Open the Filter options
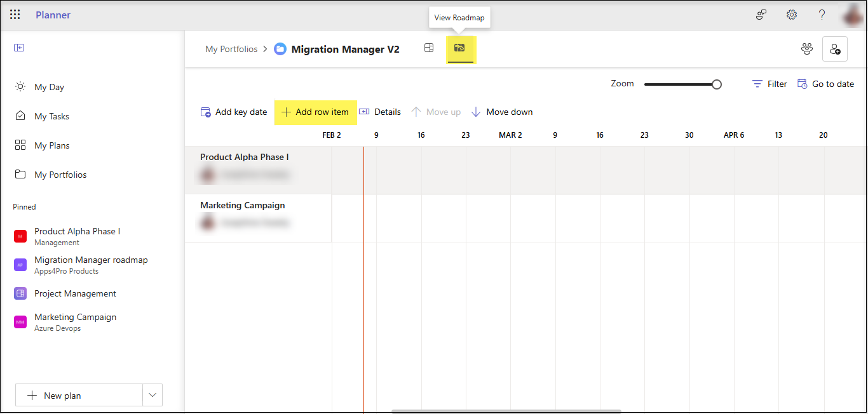 pos(769,83)
